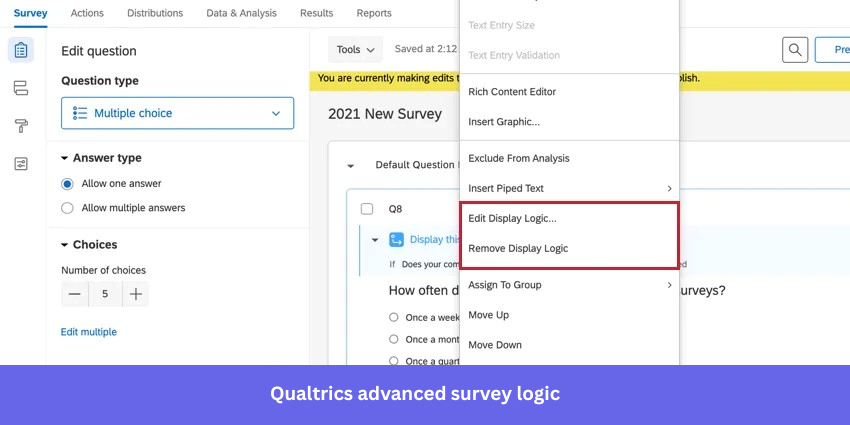Click the minus icon for number of choices
850x425 pixels.
(75, 294)
